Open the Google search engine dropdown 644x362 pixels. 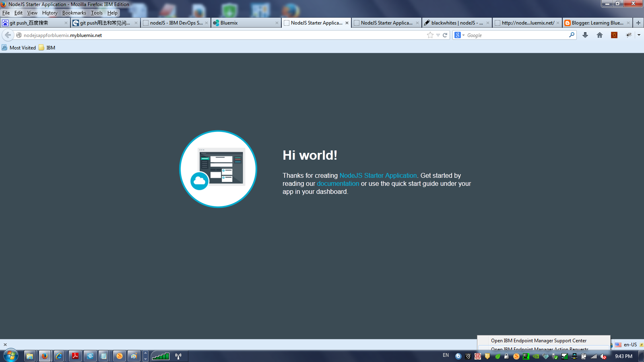coord(459,35)
